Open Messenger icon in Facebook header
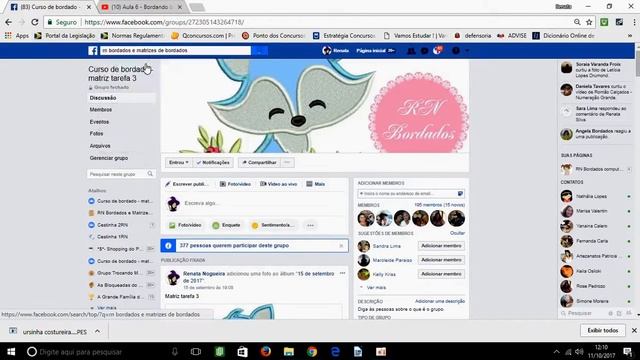Viewport: 640px width, 360px height. pyautogui.click(x=424, y=51)
